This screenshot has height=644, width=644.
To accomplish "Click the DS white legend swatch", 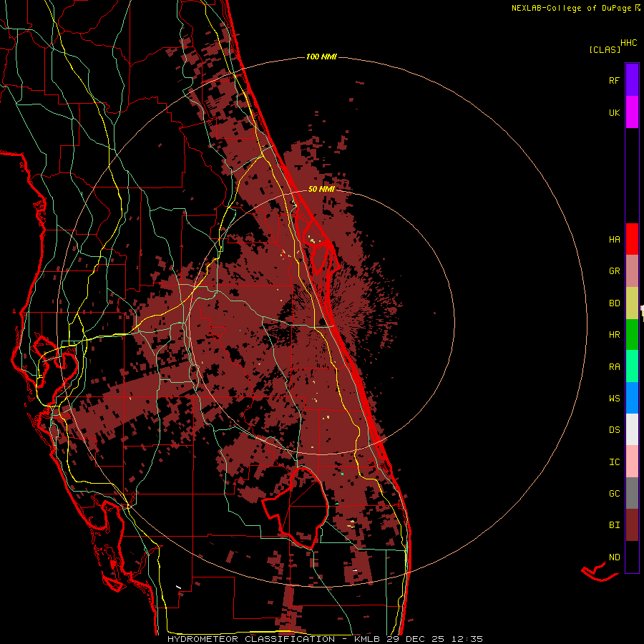I will (x=632, y=429).
